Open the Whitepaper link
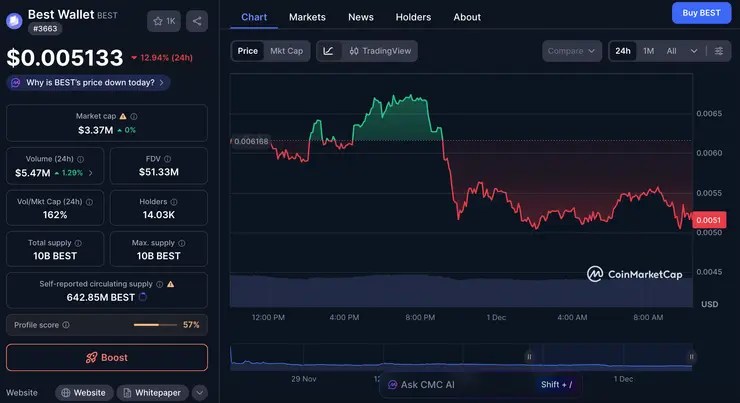The image size is (740, 403). (152, 393)
